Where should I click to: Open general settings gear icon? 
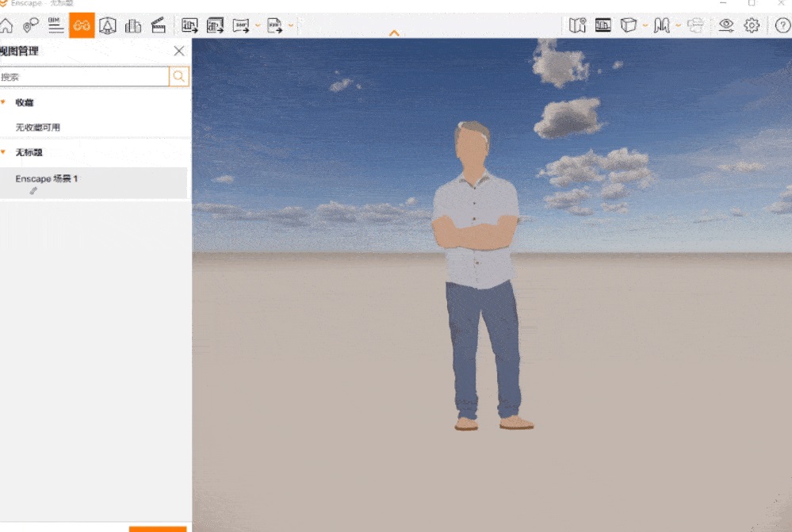(x=752, y=25)
